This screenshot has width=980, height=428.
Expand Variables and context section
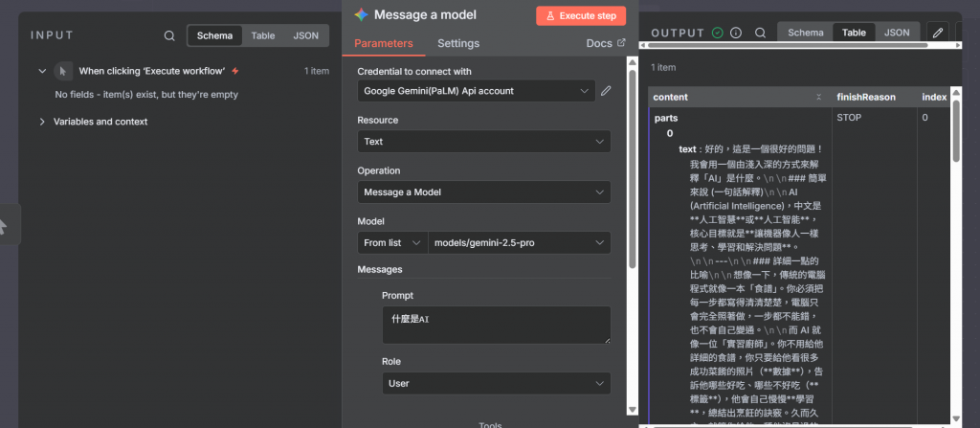[42, 122]
